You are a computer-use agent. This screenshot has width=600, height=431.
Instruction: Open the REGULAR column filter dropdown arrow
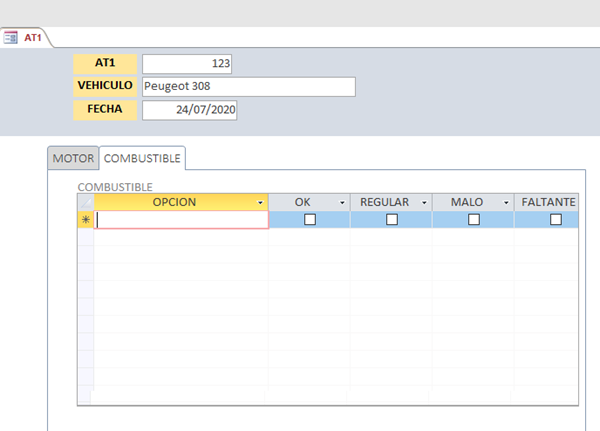(x=424, y=202)
